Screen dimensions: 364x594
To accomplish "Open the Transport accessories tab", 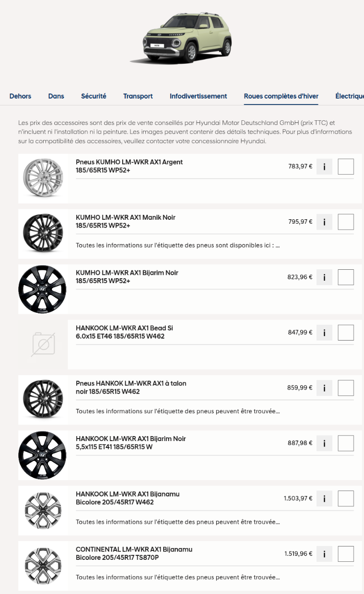I will click(x=138, y=96).
